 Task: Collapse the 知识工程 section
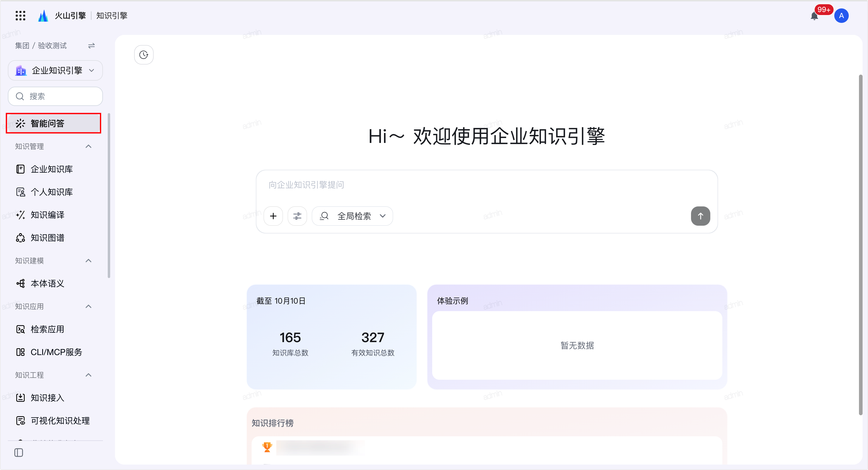click(88, 375)
